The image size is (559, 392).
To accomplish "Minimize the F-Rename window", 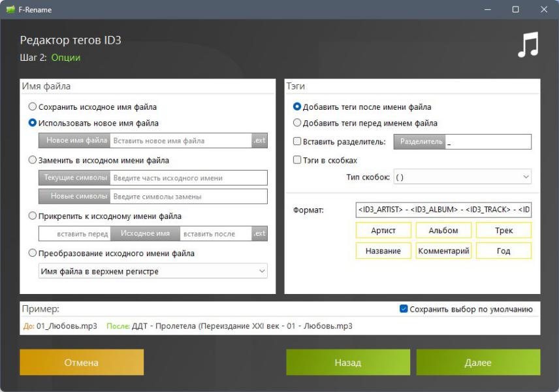I will (x=488, y=9).
